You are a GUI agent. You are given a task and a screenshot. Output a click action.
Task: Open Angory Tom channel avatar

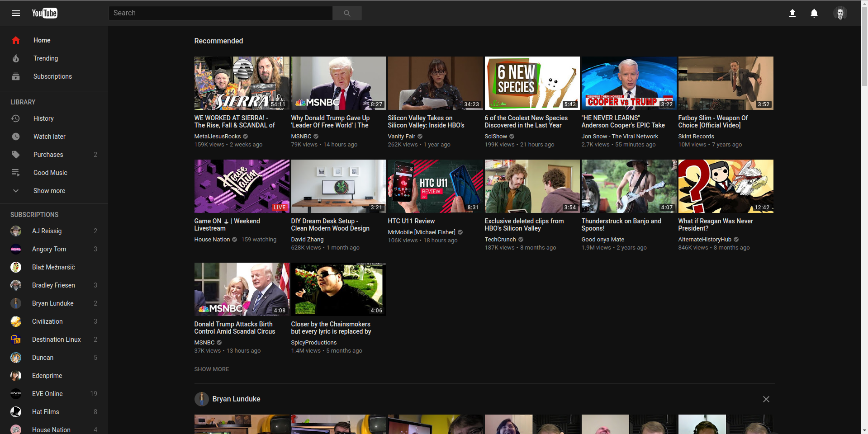click(16, 249)
